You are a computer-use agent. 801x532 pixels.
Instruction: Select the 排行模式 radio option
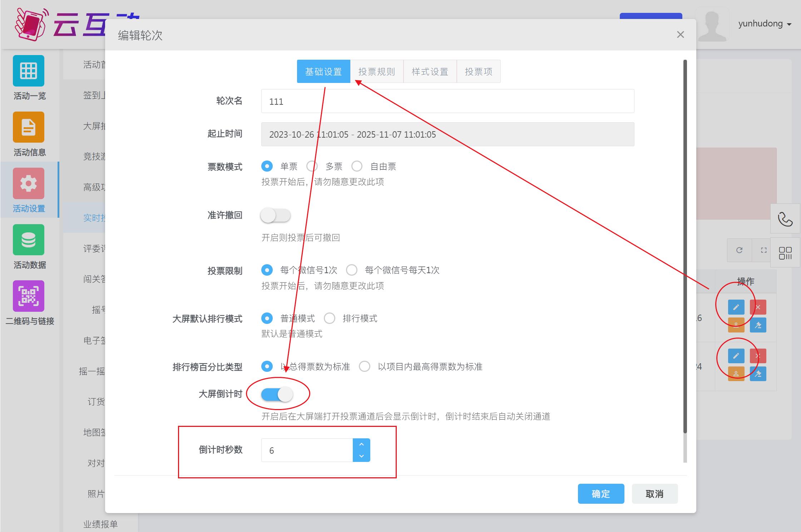pyautogui.click(x=330, y=318)
